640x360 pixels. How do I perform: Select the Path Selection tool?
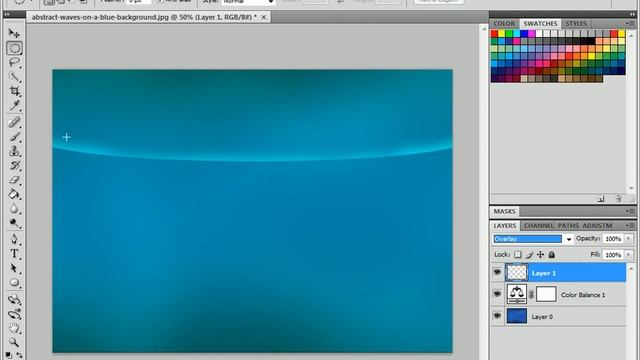point(14,268)
